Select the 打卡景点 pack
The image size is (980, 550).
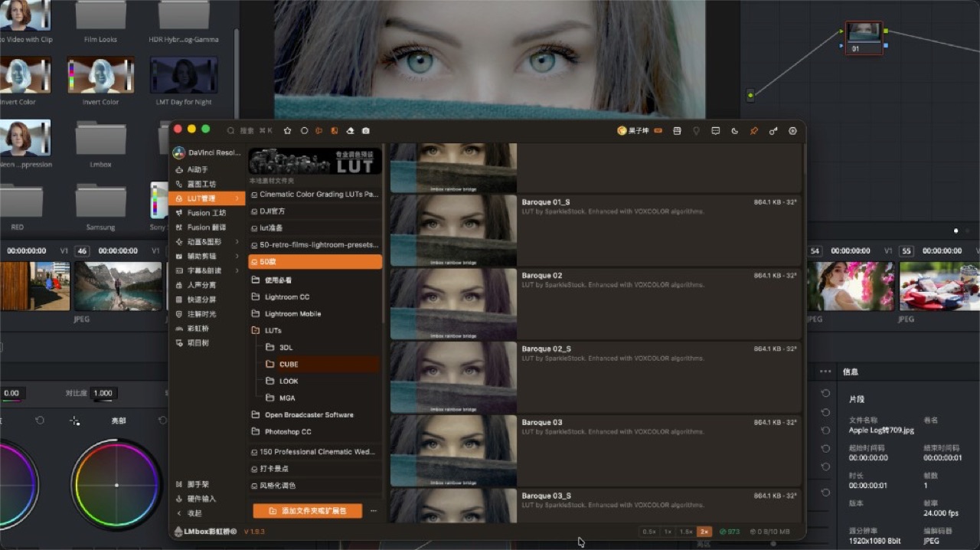pos(315,469)
